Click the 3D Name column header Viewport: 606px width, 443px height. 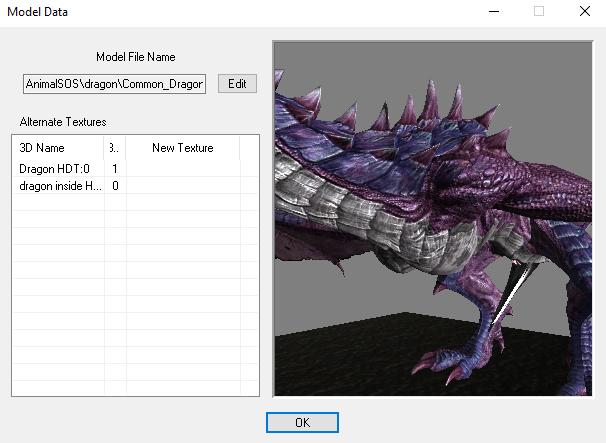tap(58, 148)
